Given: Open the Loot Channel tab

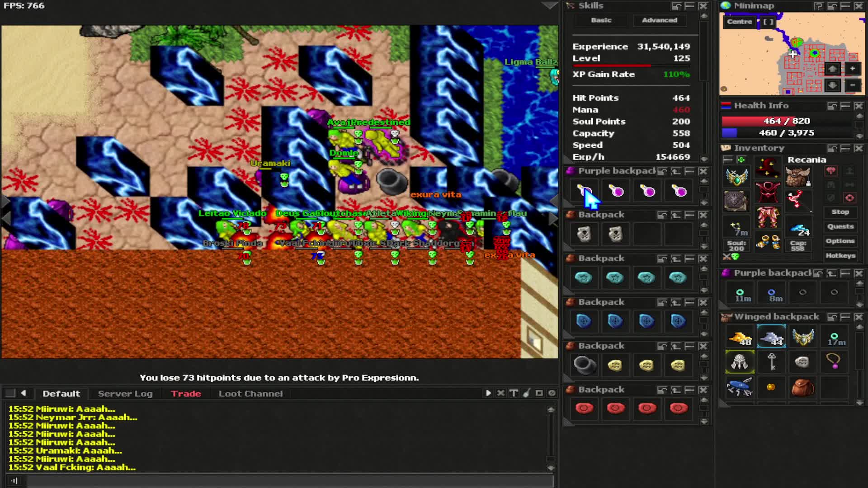Looking at the screenshot, I should 250,394.
